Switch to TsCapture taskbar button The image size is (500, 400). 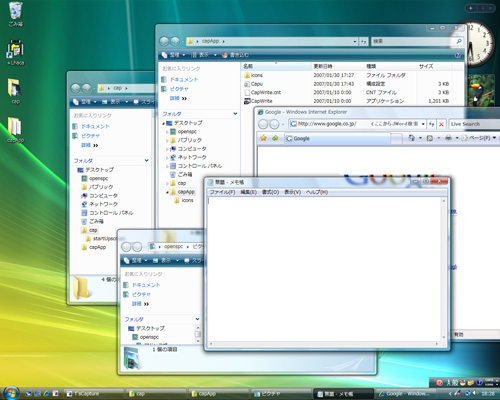point(93,394)
